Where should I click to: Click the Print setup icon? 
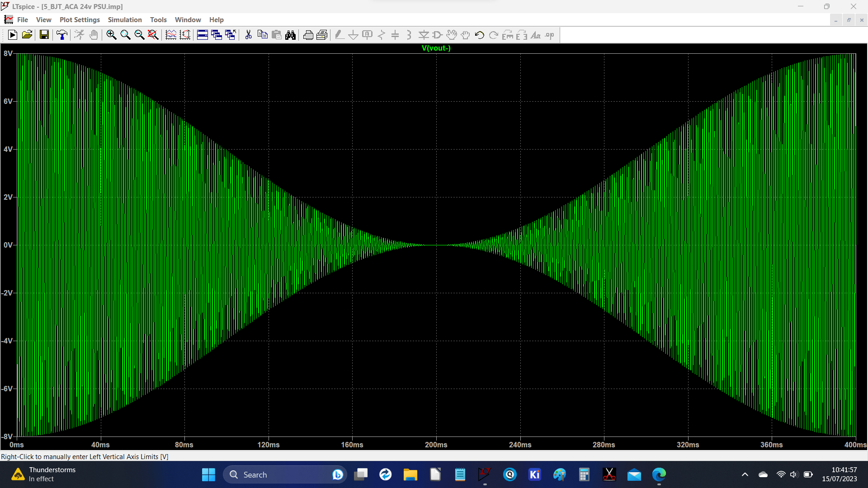[x=322, y=35]
